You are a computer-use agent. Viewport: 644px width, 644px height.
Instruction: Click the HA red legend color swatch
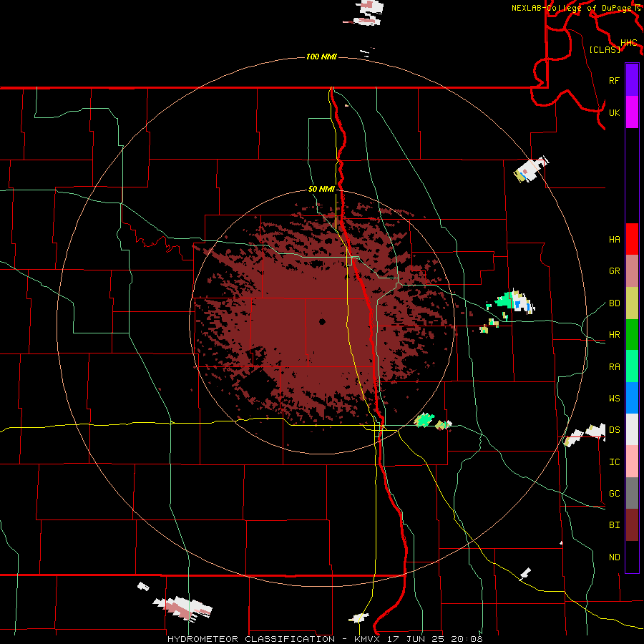click(632, 239)
